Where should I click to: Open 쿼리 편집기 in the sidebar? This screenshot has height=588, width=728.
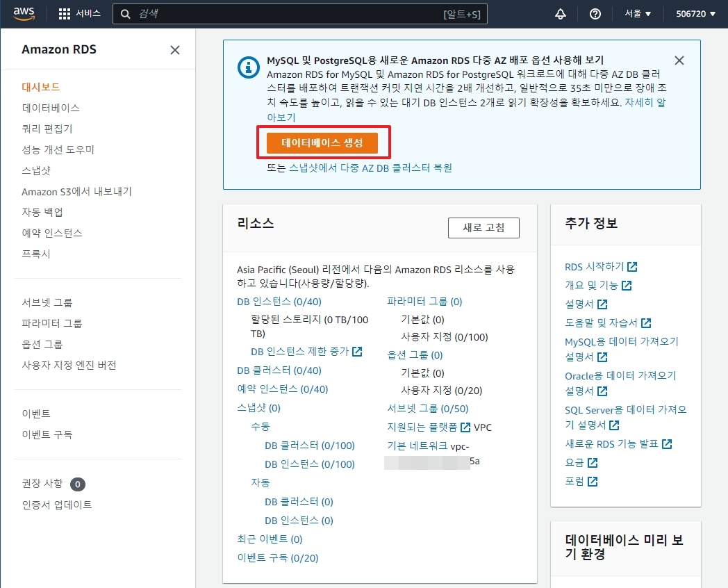pos(47,129)
